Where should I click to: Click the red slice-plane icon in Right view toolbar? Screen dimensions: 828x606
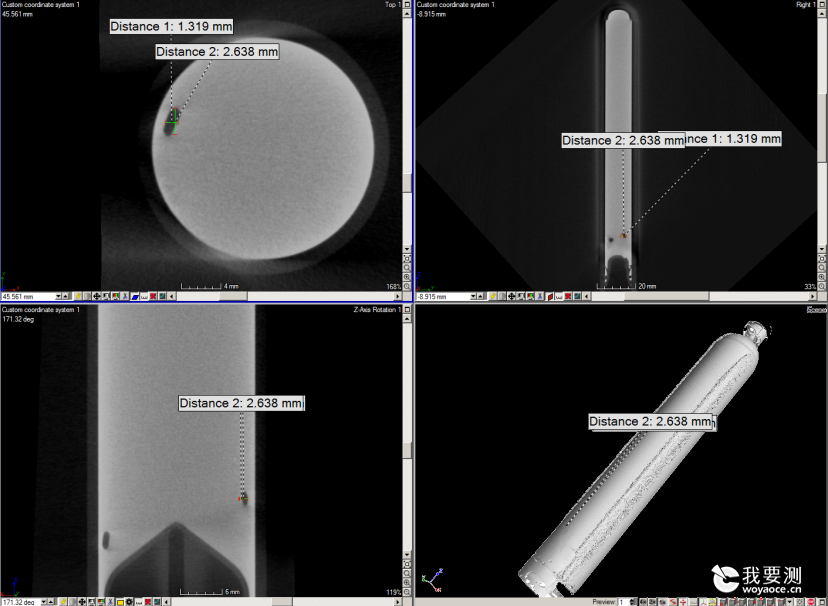[x=550, y=297]
